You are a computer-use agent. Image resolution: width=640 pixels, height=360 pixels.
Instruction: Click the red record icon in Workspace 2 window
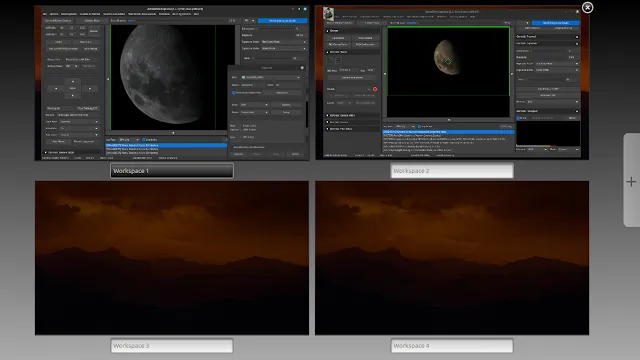(x=375, y=89)
